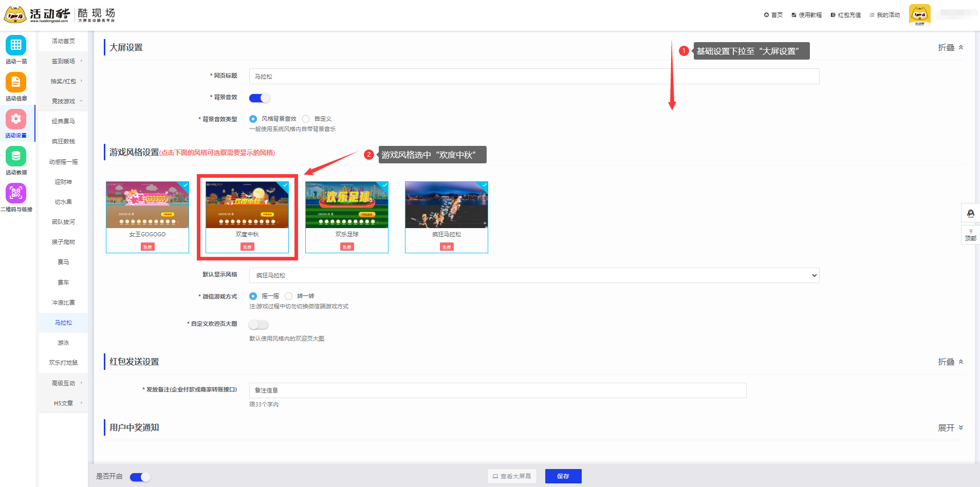Click the 备注信息 input field
Screen dimensions: 980x487
[x=497, y=390]
